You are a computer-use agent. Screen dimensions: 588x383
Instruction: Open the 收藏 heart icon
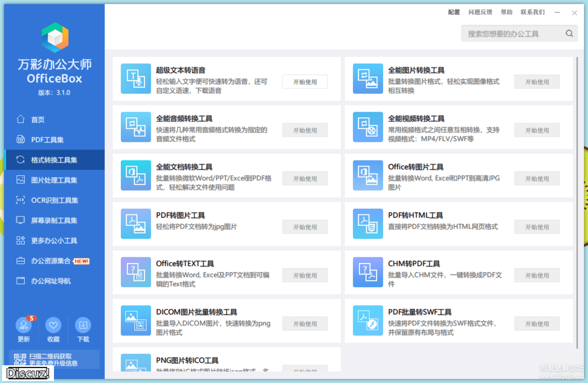53,325
